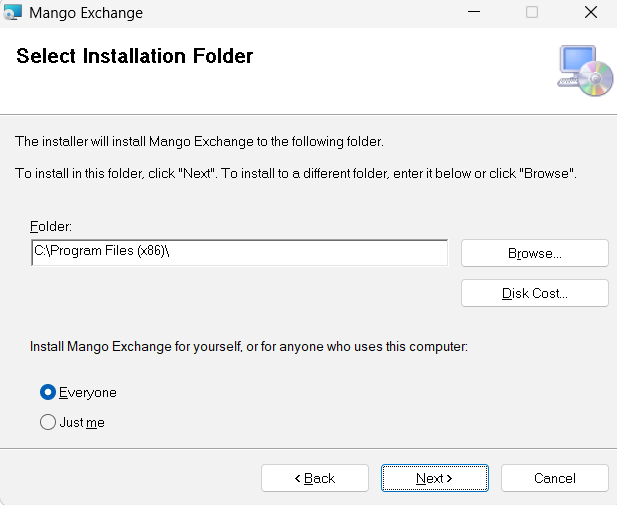Choose the Just me radio option
Viewport: 617px width, 505px height.
tap(48, 422)
